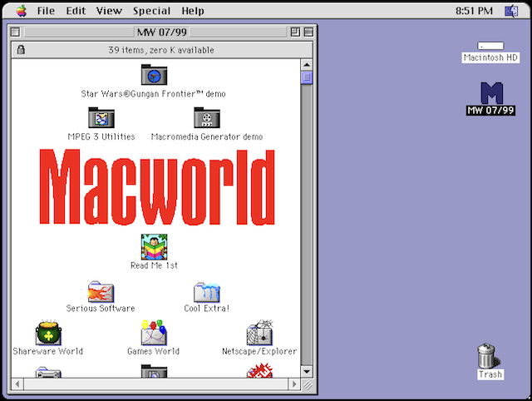The height and width of the screenshot is (401, 532).
Task: Click the Games World label
Action: [153, 351]
